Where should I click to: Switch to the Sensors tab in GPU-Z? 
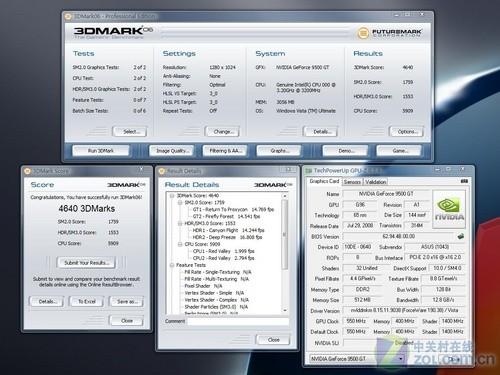(352, 182)
